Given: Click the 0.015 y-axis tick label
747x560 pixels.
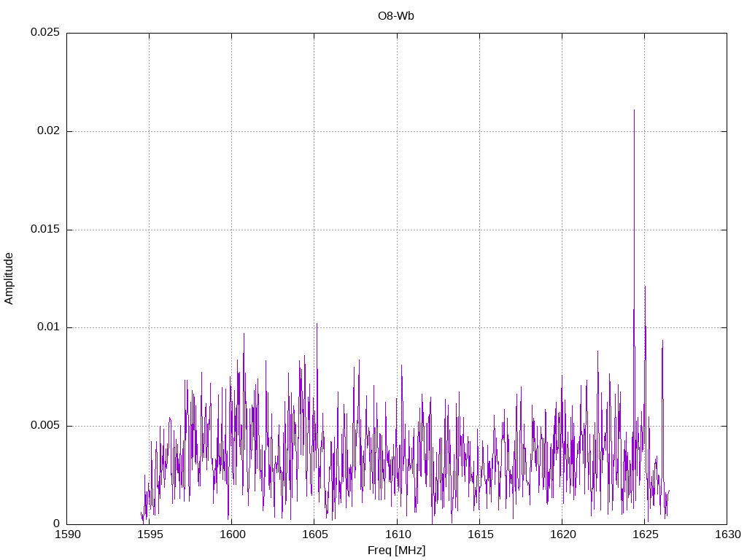Looking at the screenshot, I should 45,229.
